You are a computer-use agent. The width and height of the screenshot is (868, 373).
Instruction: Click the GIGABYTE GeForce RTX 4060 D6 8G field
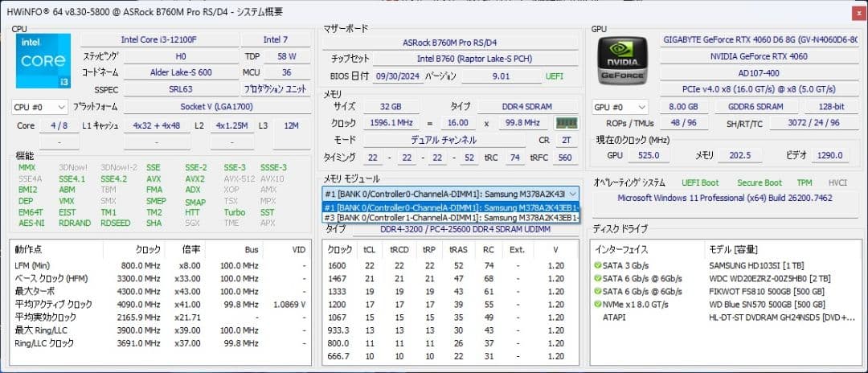(759, 40)
